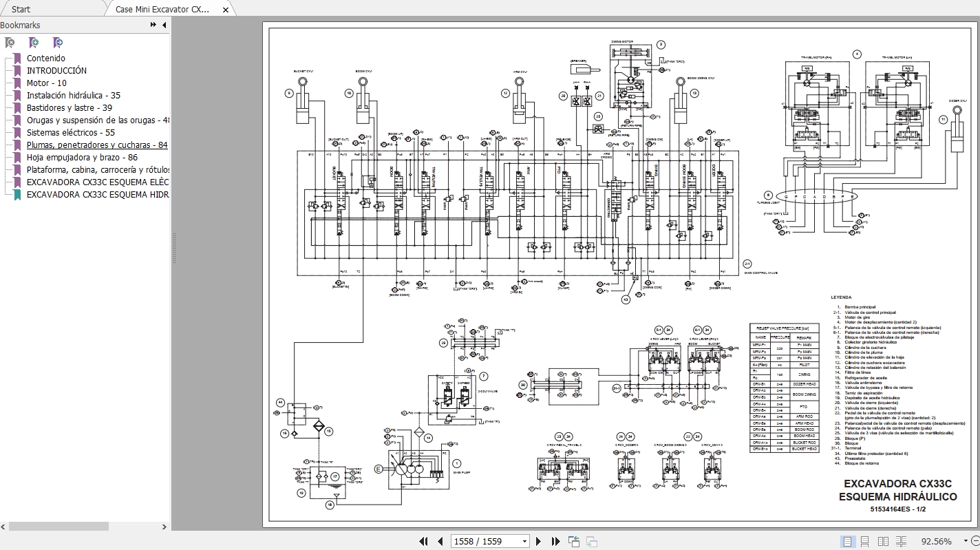Click the bookmark destination arrow icon
Viewport: 980px width, 550px height.
click(x=58, y=43)
